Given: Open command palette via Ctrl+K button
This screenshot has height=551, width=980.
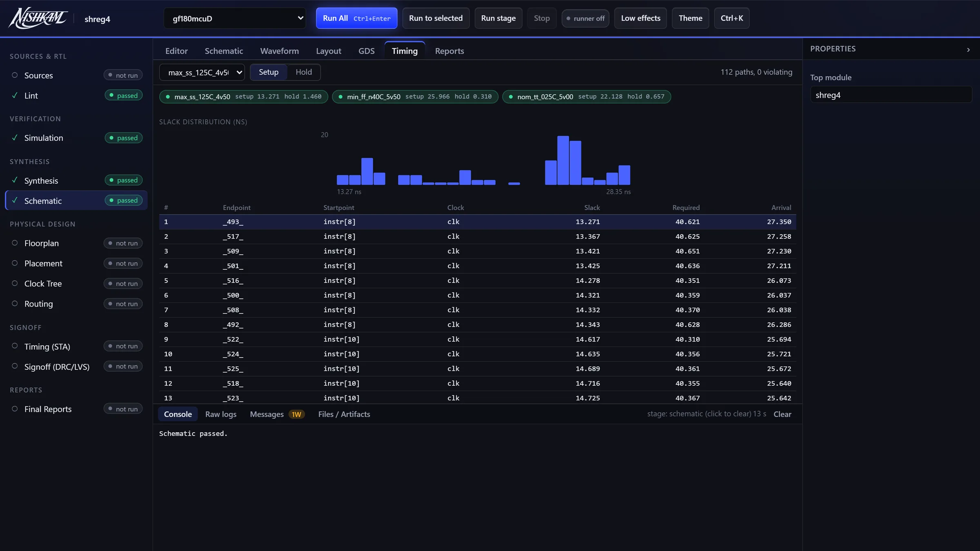Looking at the screenshot, I should tap(732, 18).
